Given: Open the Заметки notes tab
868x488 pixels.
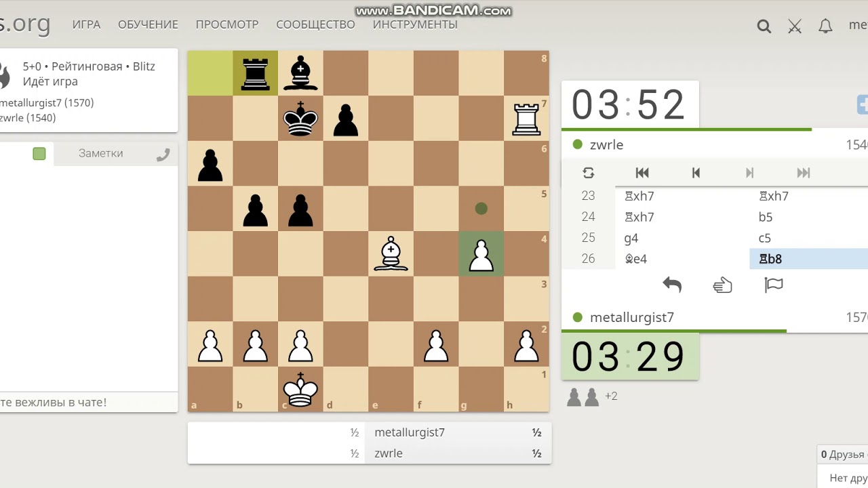Looking at the screenshot, I should point(100,153).
